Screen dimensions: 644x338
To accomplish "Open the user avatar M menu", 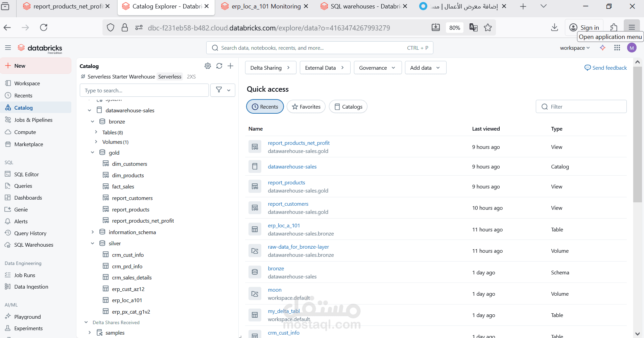I will point(631,48).
